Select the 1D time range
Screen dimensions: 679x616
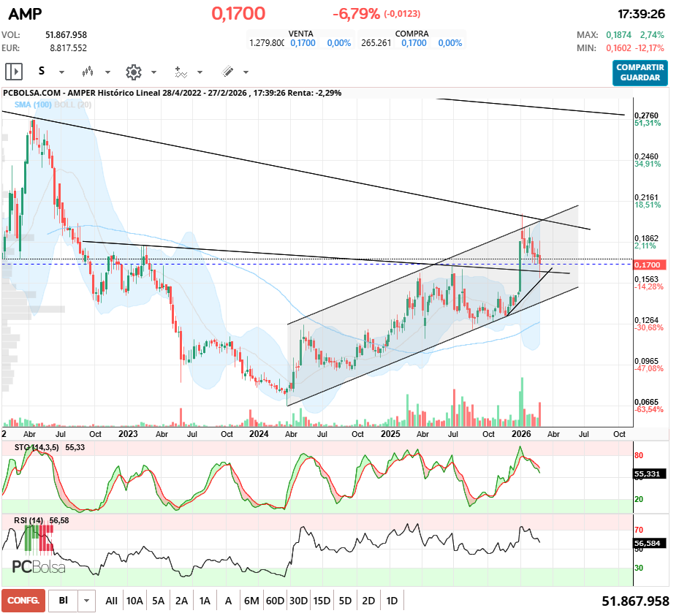coord(392,601)
